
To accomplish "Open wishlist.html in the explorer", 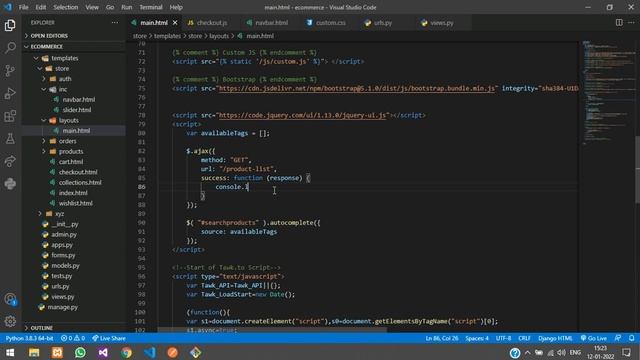I will [x=76, y=203].
